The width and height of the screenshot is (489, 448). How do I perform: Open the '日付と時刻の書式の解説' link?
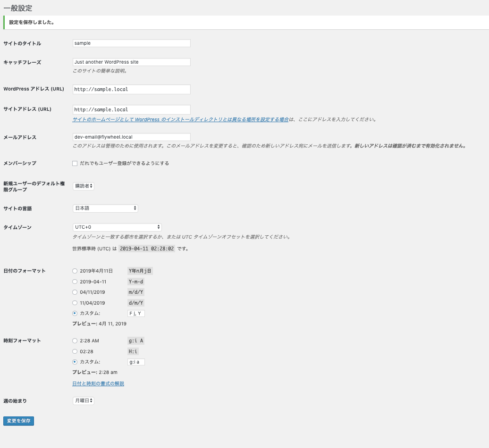click(x=98, y=383)
